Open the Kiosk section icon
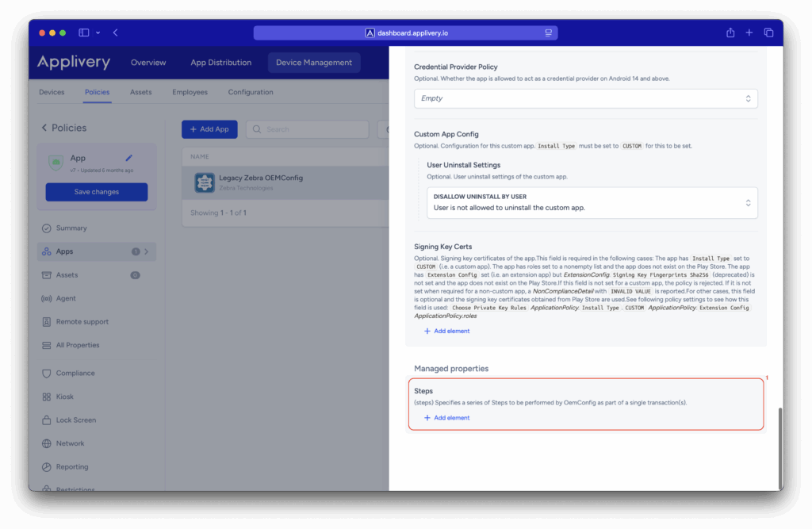The width and height of the screenshot is (812, 529). (46, 397)
